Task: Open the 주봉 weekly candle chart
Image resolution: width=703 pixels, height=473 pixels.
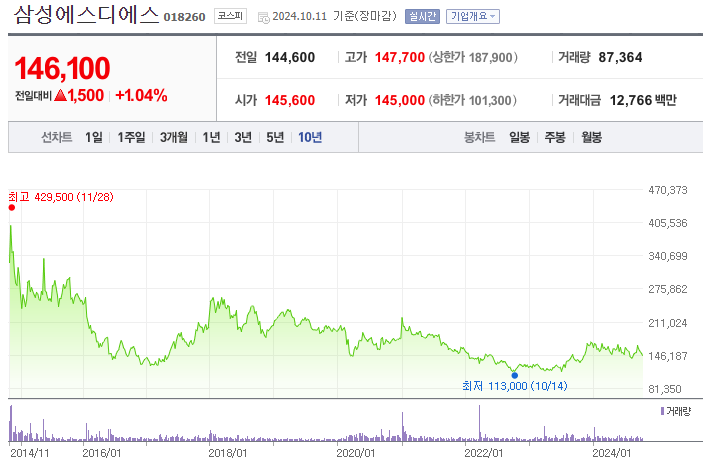Action: (555, 137)
